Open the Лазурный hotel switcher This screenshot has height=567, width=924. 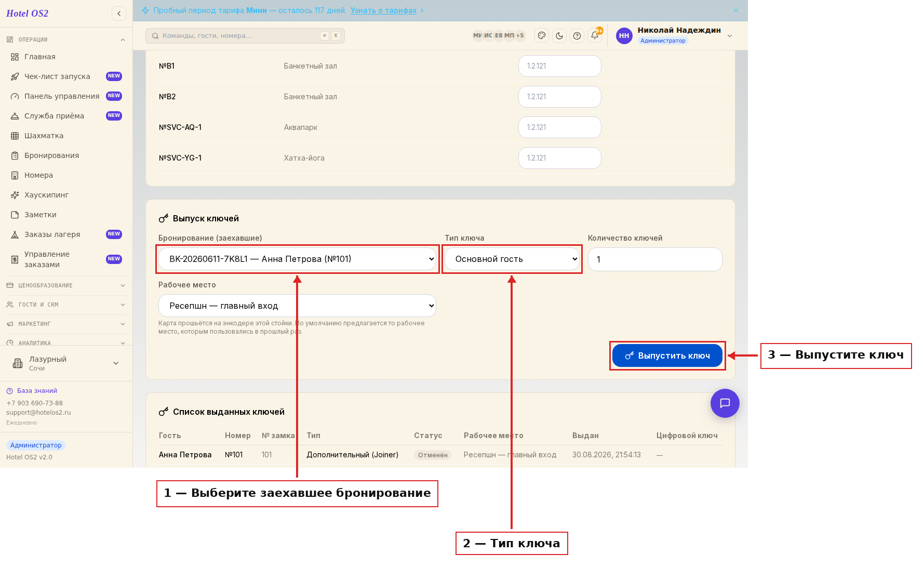pos(66,363)
